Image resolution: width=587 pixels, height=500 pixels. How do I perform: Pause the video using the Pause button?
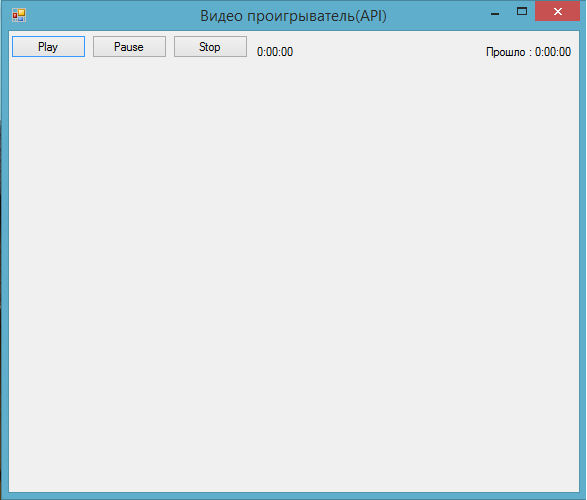(129, 47)
